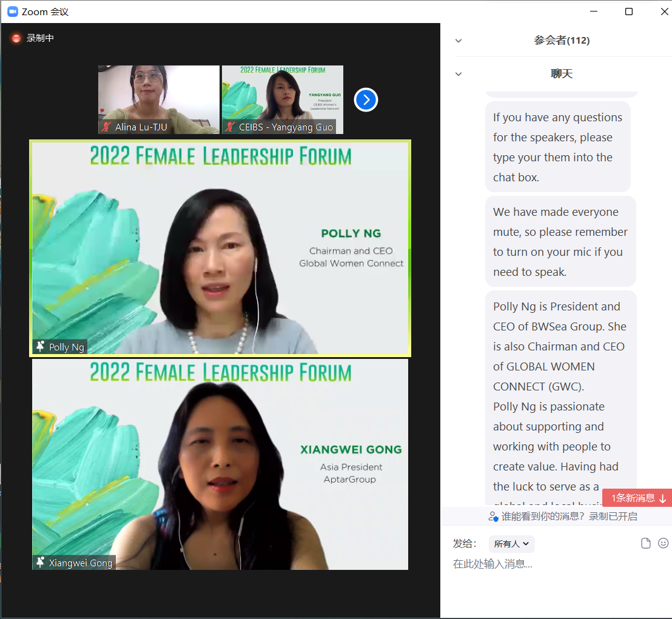The image size is (672, 619).
Task: Click 谁能看到你的消息? link
Action: pos(543,517)
